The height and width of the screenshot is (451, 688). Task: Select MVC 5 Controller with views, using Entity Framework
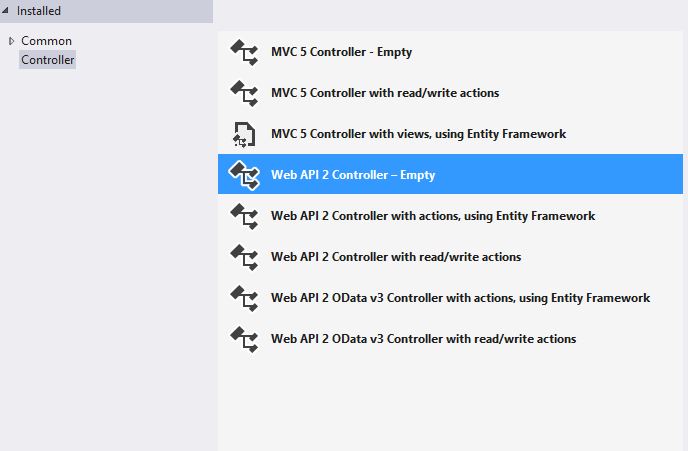[x=418, y=134]
